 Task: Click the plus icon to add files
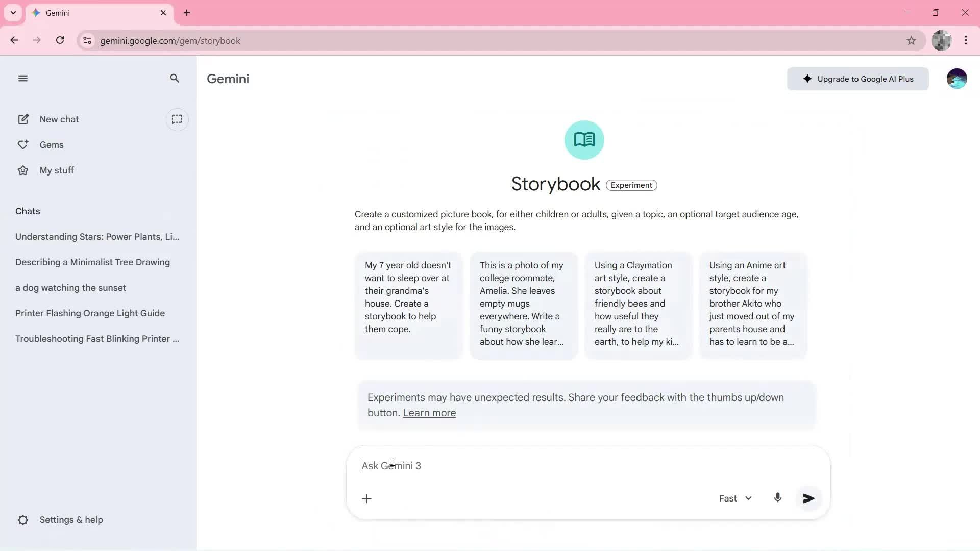(x=366, y=498)
